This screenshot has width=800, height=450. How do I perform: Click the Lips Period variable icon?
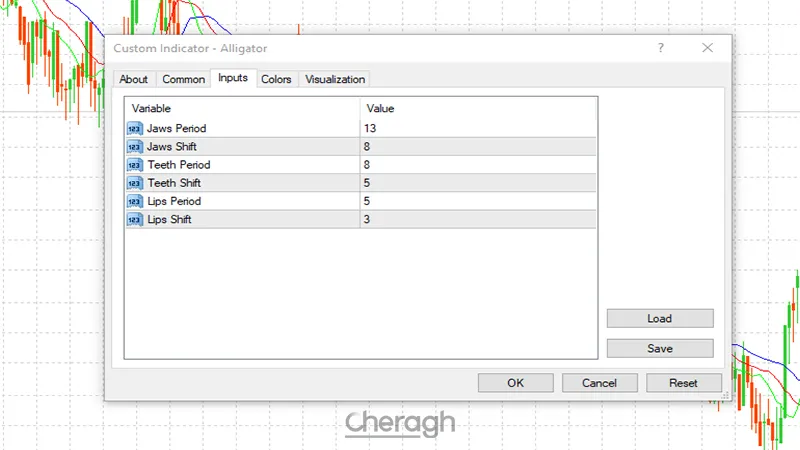click(x=134, y=201)
